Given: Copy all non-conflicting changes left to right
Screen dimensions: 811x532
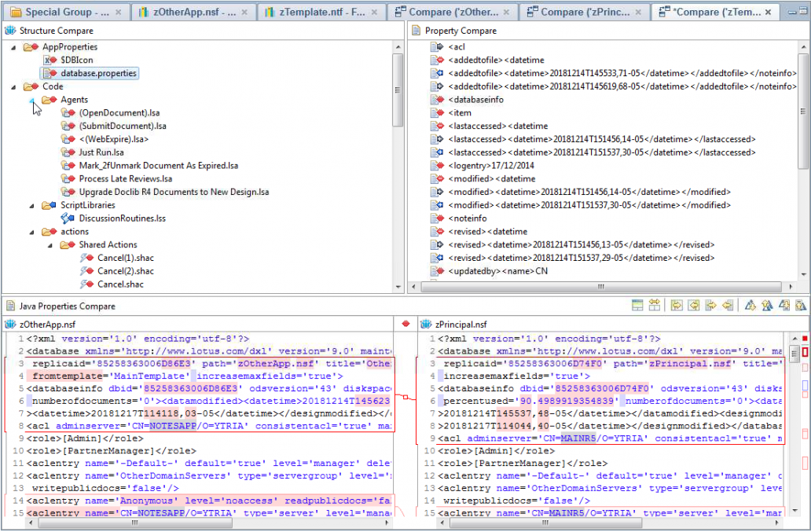Looking at the screenshot, I should click(x=677, y=305).
